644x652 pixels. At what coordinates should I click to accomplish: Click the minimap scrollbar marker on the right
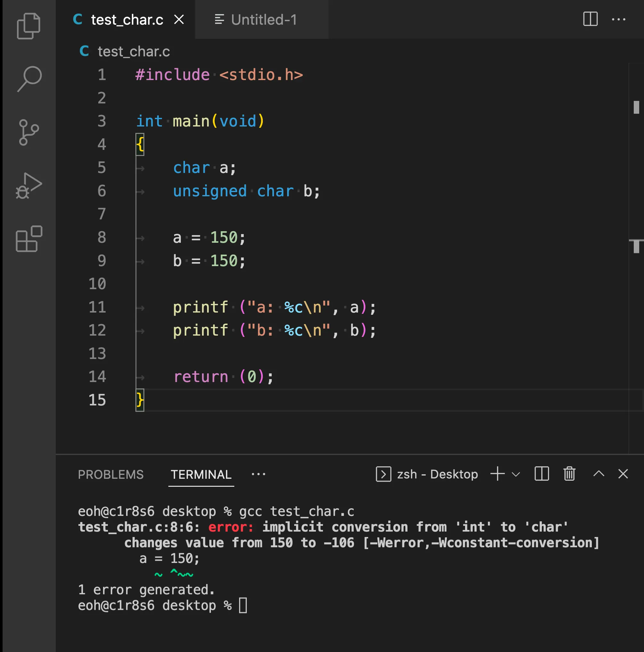click(636, 107)
